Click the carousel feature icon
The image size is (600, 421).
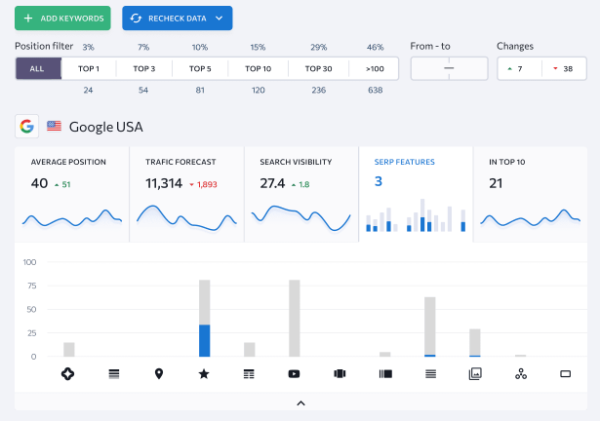(339, 374)
